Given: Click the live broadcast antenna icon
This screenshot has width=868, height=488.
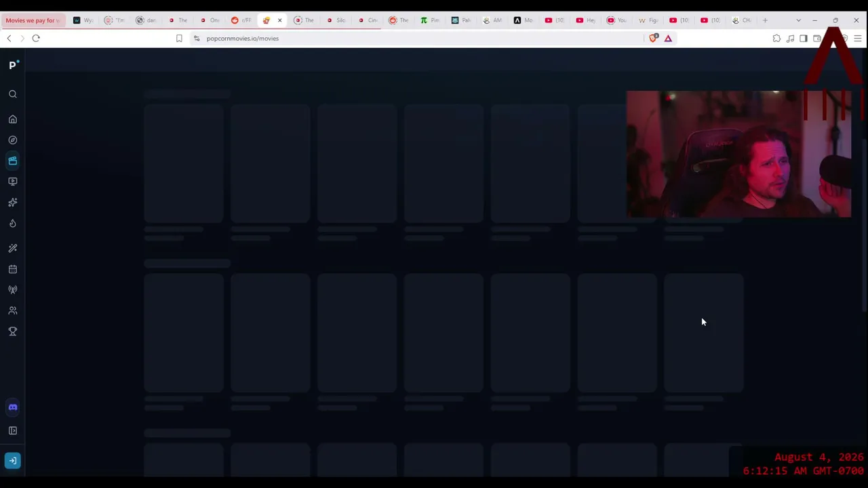Looking at the screenshot, I should pos(13,289).
